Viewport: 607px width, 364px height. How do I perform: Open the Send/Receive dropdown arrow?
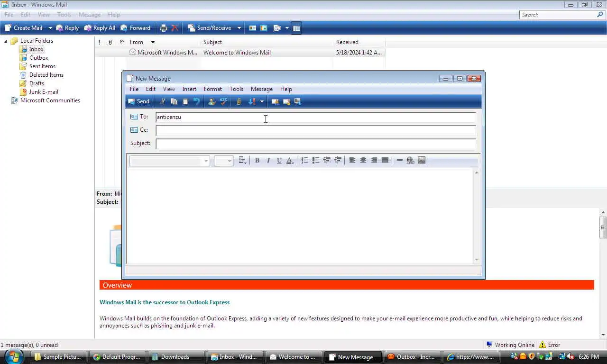tap(239, 28)
